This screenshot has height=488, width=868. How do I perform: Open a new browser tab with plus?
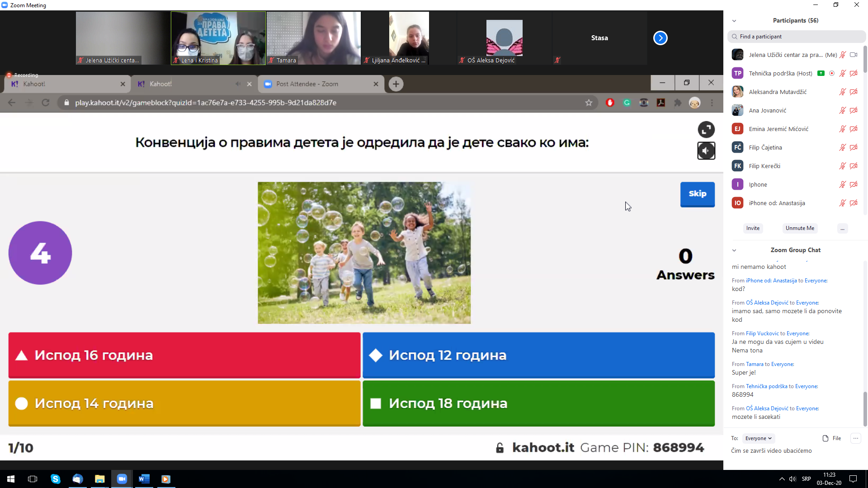pyautogui.click(x=396, y=84)
